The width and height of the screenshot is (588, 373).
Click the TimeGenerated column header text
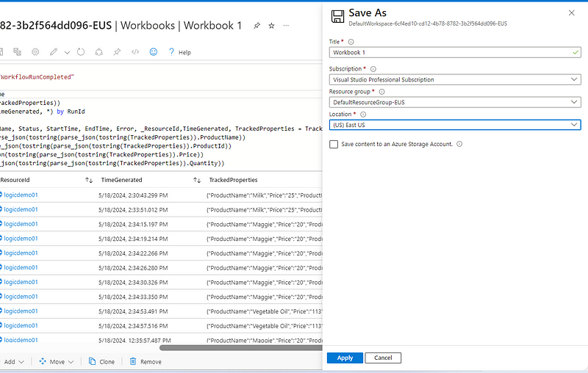click(121, 180)
